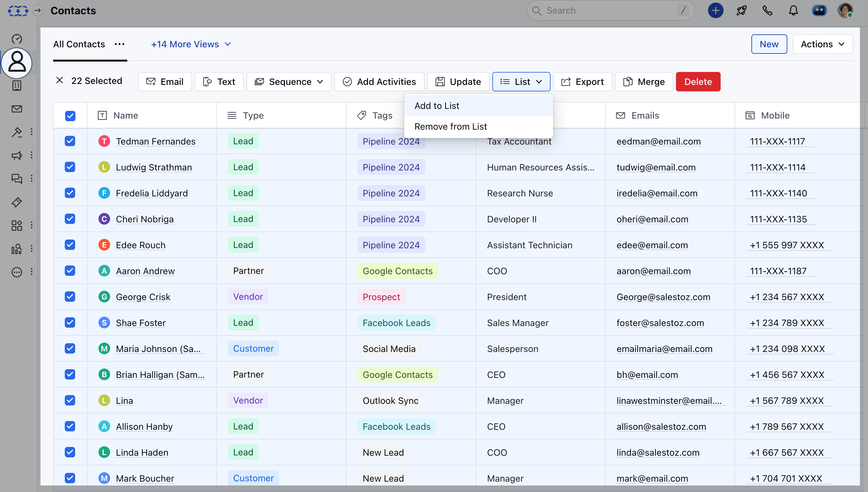Deselect the checkbox next to George Crisk
The width and height of the screenshot is (868, 492).
[x=70, y=297]
